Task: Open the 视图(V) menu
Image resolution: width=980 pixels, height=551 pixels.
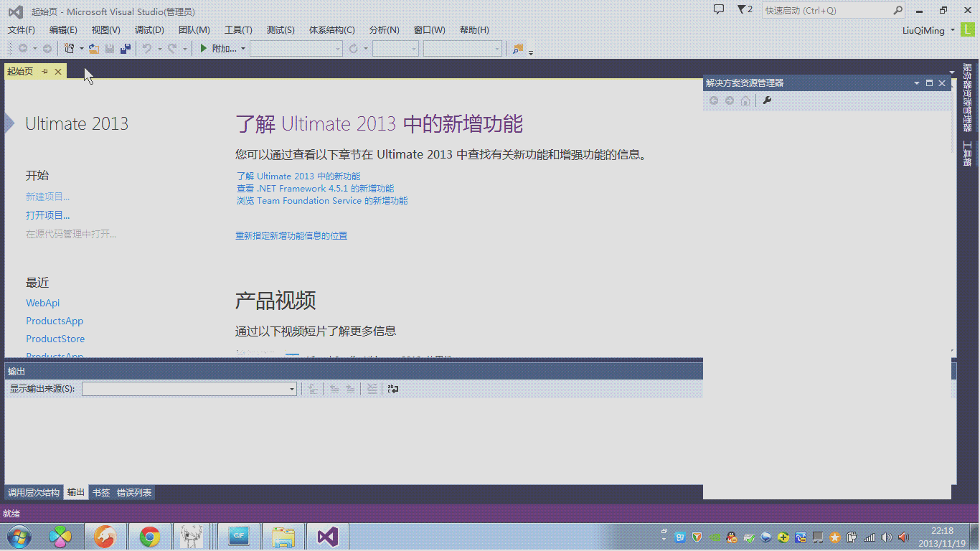Action: pyautogui.click(x=106, y=30)
